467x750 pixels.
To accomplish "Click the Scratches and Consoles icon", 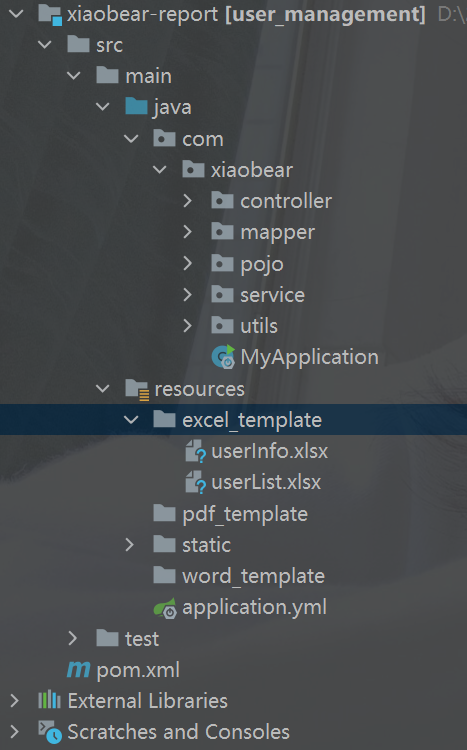I will coord(50,732).
